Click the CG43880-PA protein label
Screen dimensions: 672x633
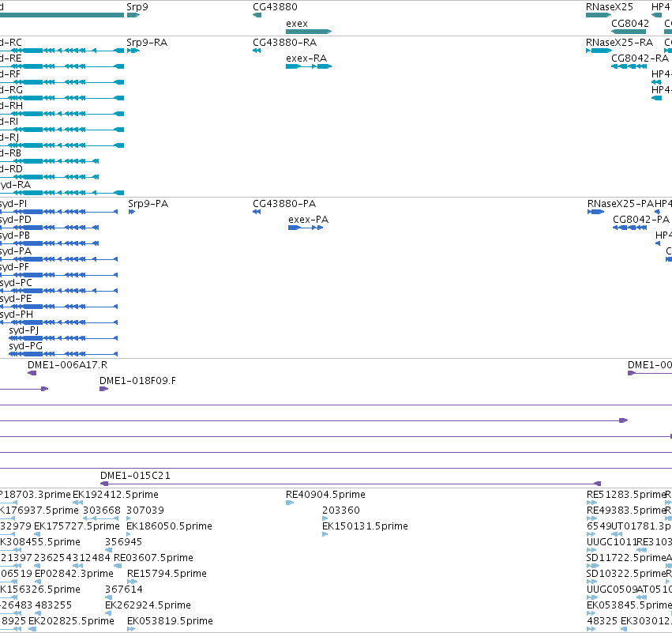click(x=284, y=204)
